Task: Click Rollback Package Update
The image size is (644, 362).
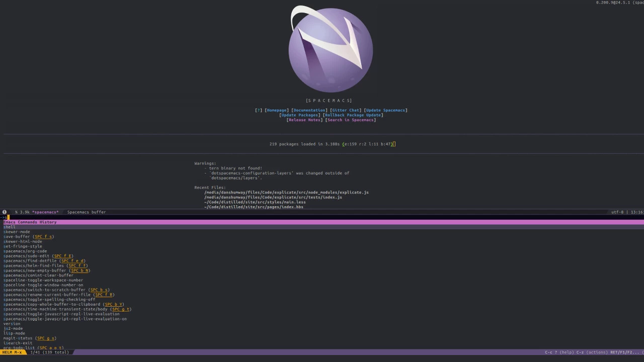Action: tap(353, 115)
